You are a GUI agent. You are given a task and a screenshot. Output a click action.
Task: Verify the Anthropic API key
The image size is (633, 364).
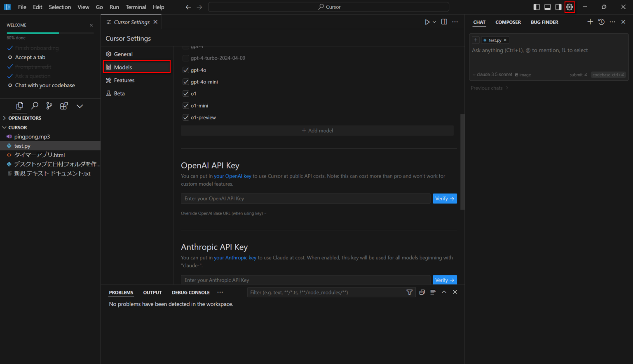(445, 280)
